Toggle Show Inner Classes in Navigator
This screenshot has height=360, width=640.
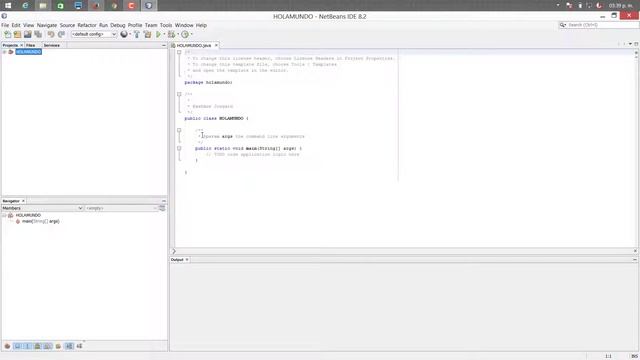click(x=48, y=346)
